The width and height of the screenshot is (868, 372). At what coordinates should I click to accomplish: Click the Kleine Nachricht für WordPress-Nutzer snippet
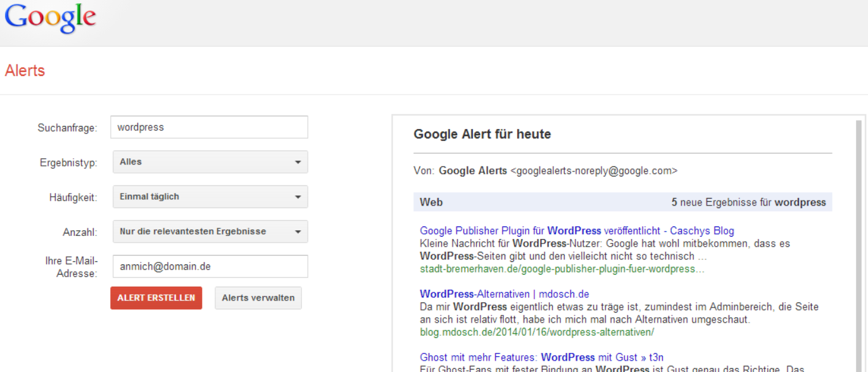click(605, 250)
